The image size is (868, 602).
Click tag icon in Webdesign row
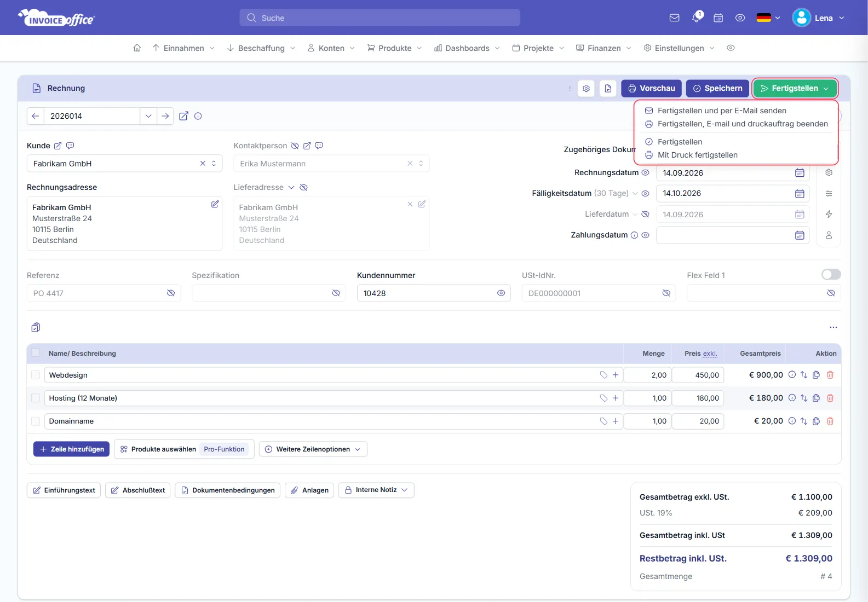(603, 375)
